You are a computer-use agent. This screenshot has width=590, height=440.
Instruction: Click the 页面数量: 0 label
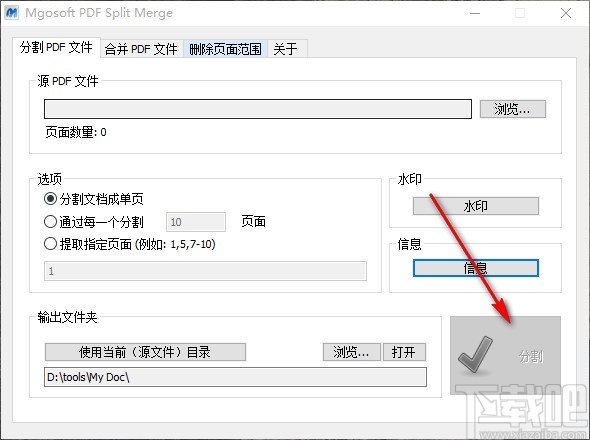pos(76,132)
